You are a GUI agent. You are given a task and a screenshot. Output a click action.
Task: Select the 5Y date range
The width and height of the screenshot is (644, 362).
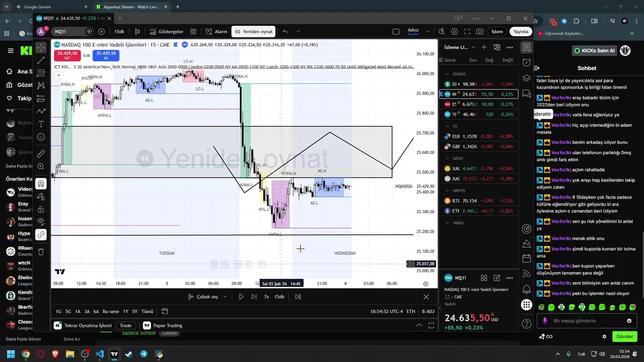(x=135, y=311)
